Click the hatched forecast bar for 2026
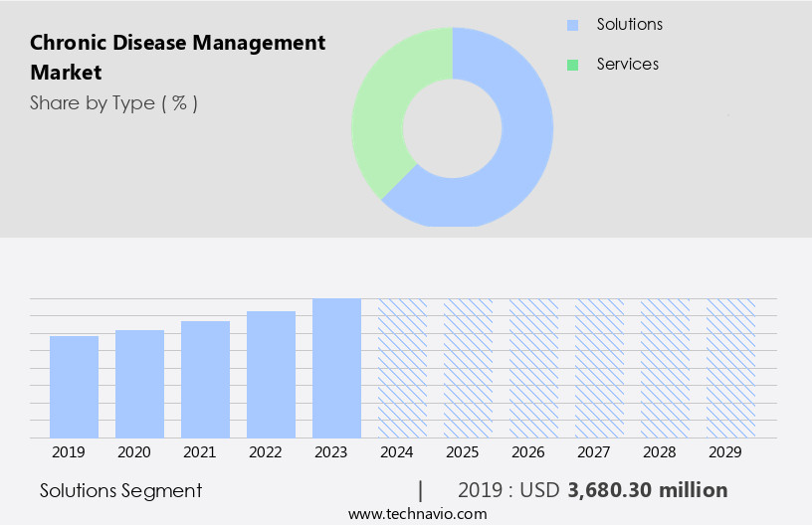This screenshot has width=812, height=525. click(533, 368)
